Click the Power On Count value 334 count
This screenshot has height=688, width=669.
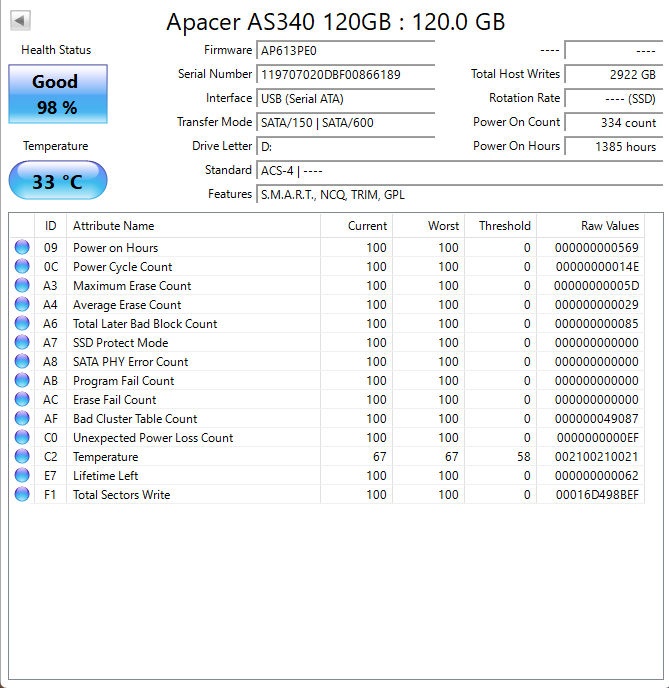tap(614, 122)
